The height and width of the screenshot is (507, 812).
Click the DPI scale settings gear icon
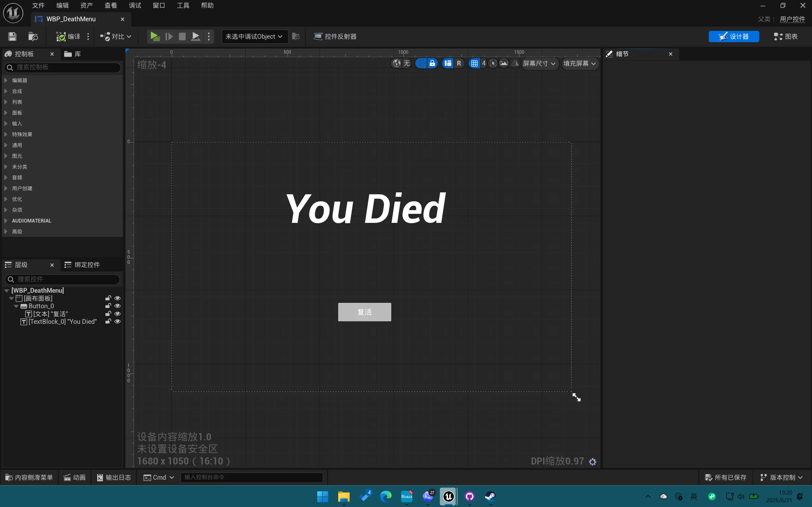tap(593, 462)
